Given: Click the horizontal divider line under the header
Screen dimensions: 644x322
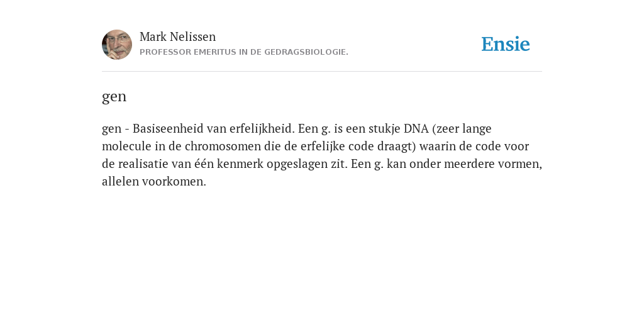Looking at the screenshot, I should (x=322, y=72).
